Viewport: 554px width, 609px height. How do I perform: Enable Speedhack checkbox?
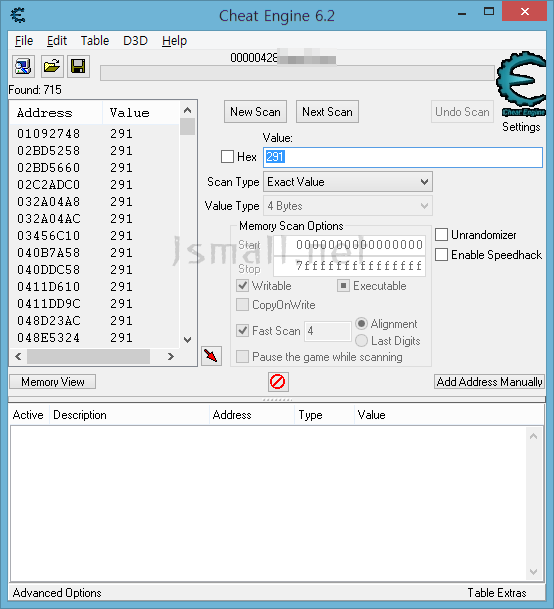click(441, 255)
